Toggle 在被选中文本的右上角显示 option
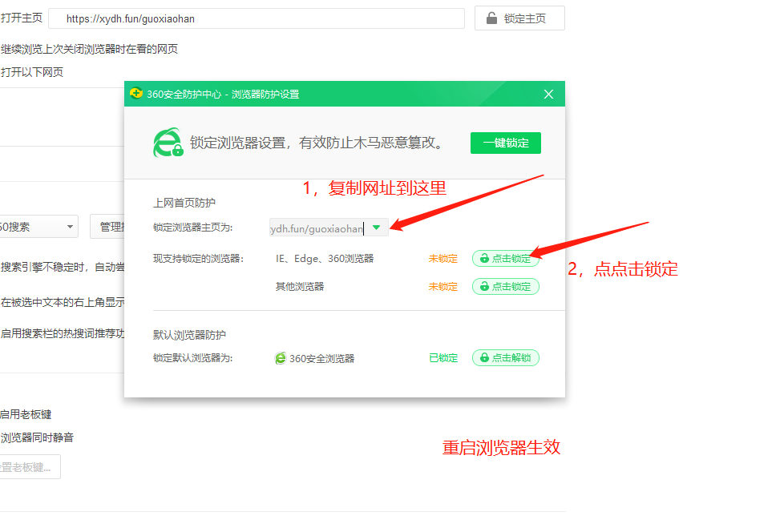The width and height of the screenshot is (784, 532). (x=62, y=302)
